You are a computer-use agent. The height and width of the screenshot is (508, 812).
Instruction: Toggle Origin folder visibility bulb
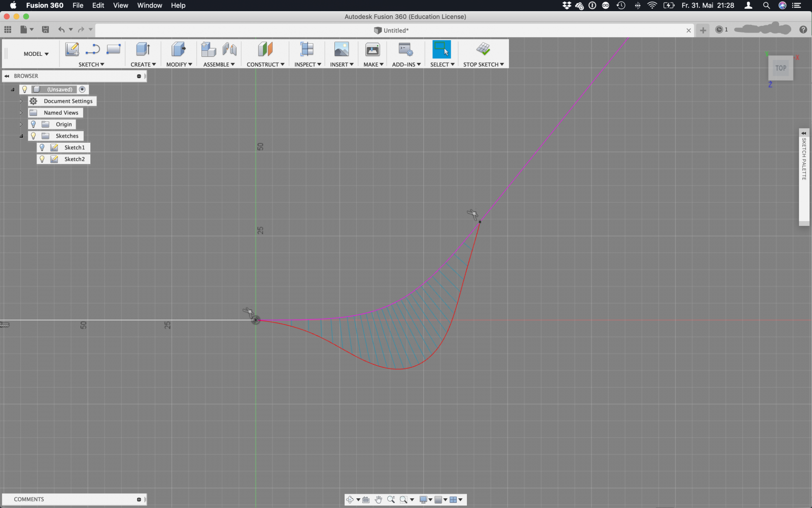point(33,124)
